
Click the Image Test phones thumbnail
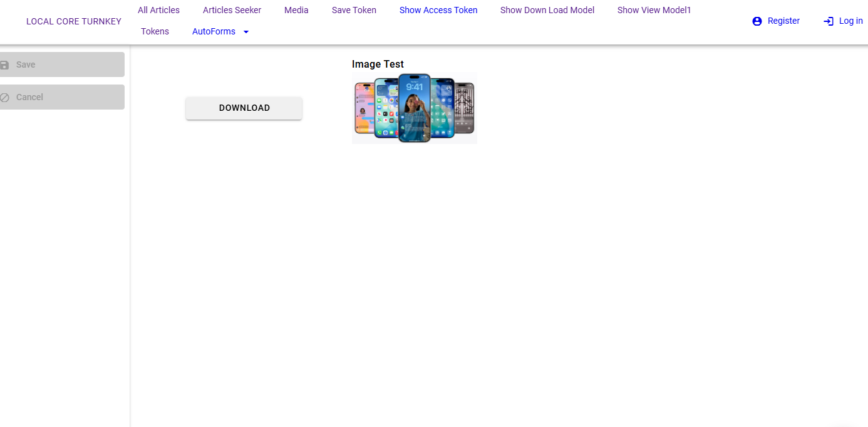(x=414, y=108)
